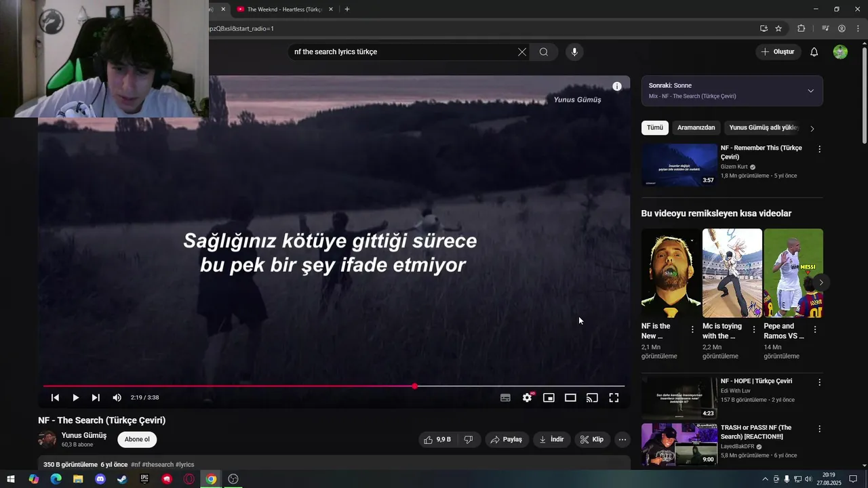Bookmark this page with star icon

click(x=778, y=28)
